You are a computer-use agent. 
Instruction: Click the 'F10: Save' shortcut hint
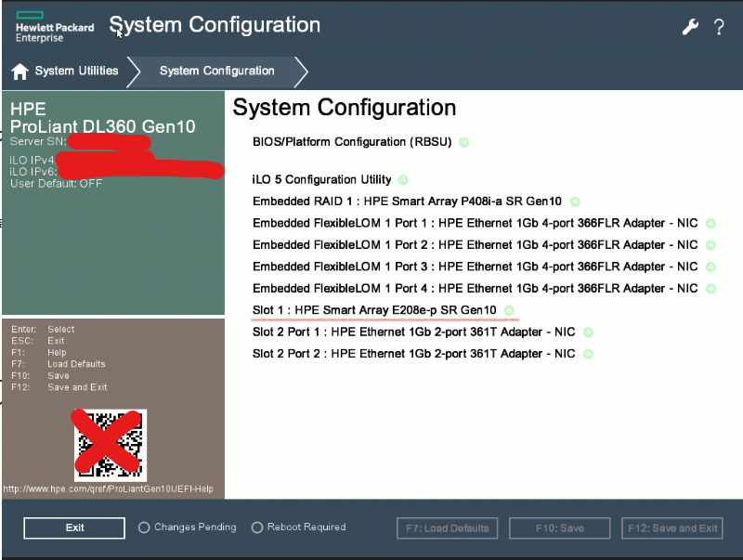(40, 376)
